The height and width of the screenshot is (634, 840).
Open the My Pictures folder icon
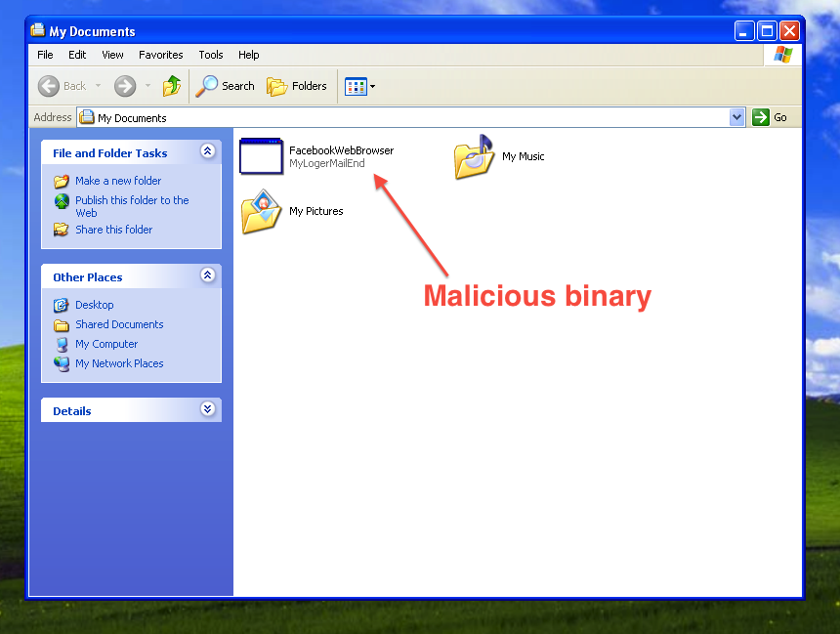click(261, 212)
